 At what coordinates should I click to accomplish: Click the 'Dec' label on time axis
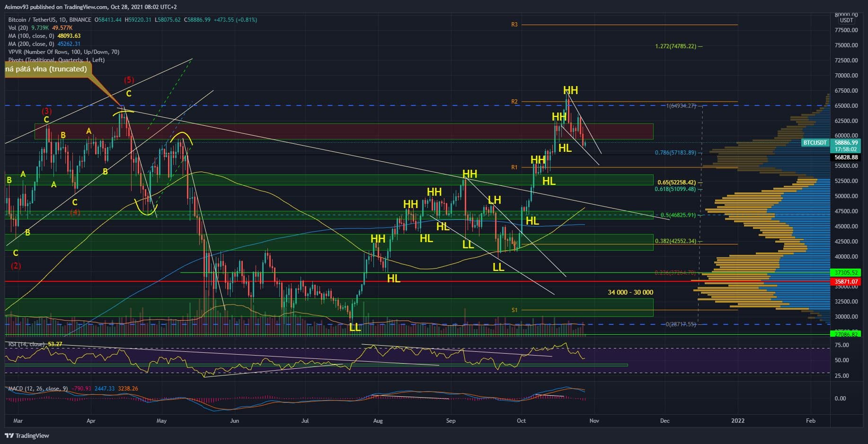pyautogui.click(x=664, y=421)
